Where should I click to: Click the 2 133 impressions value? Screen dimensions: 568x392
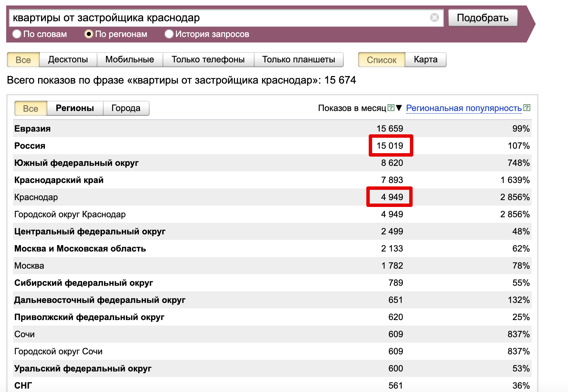[392, 248]
